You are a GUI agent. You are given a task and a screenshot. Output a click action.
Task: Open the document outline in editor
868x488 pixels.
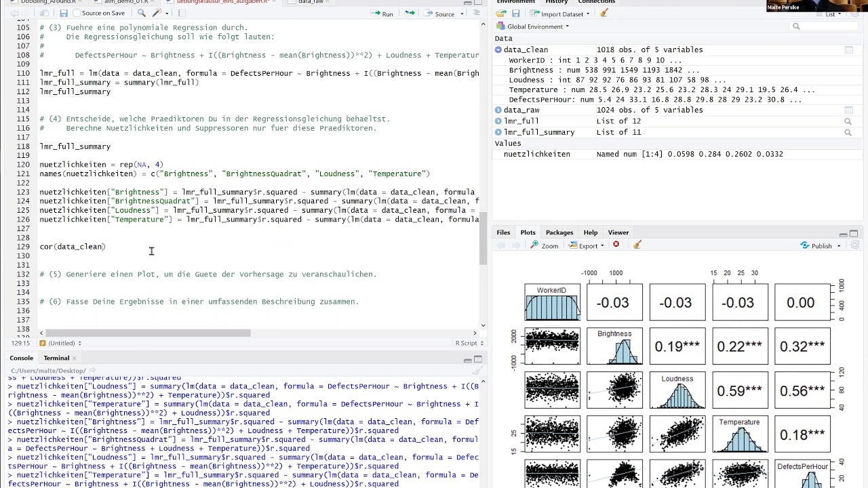pos(477,14)
